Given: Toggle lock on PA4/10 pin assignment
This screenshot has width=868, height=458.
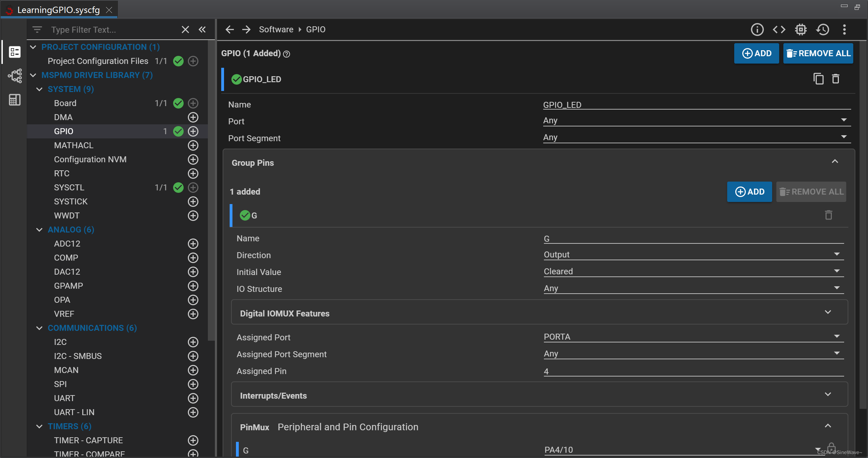Looking at the screenshot, I should (831, 447).
